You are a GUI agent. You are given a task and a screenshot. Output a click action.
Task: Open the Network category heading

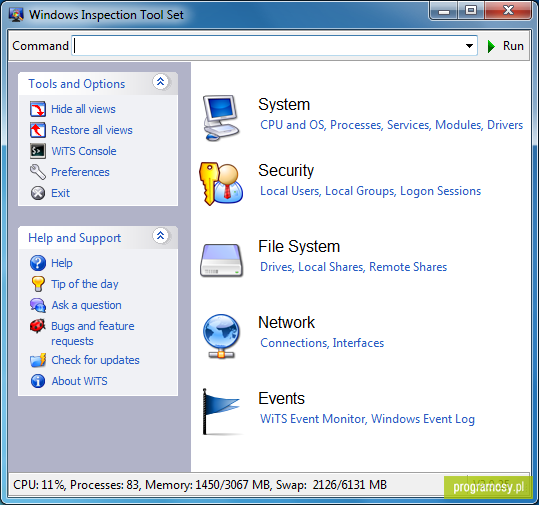(x=286, y=322)
